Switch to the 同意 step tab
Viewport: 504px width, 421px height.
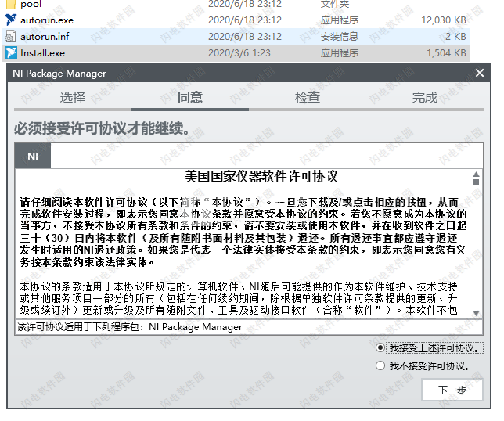[x=190, y=97]
